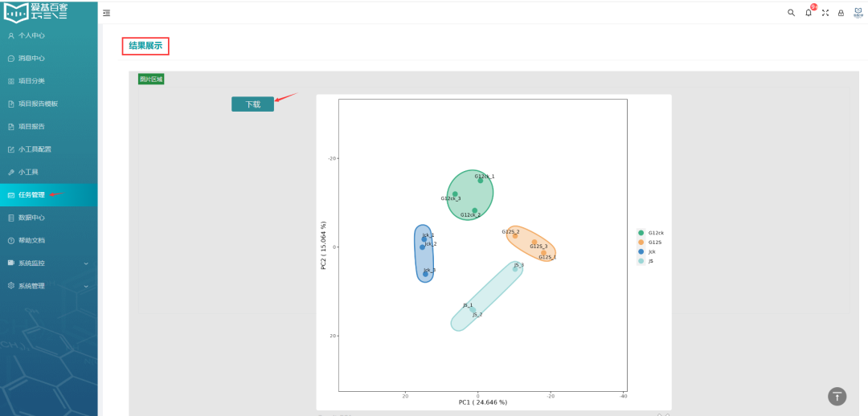Image resolution: width=868 pixels, height=416 pixels.
Task: Click the G12S_2 data point label
Action: pyautogui.click(x=510, y=232)
